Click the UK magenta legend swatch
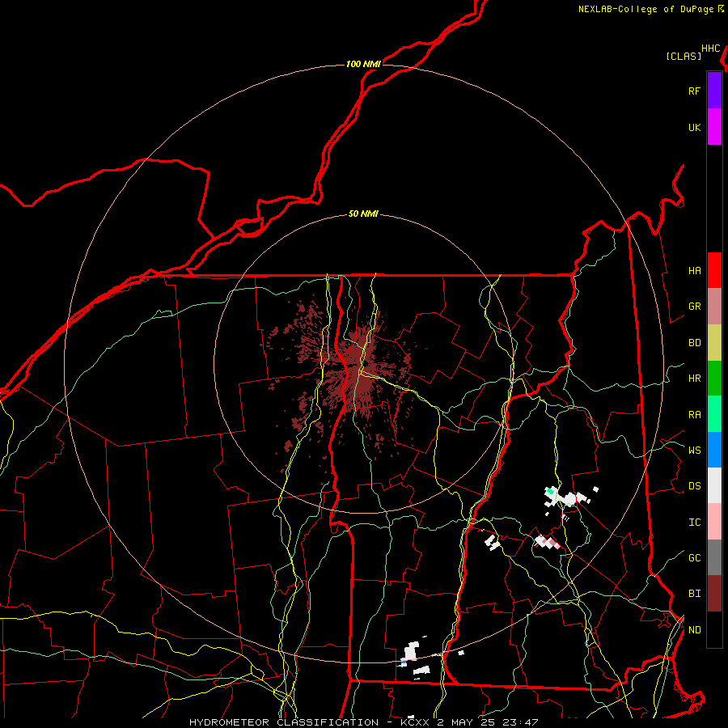Viewport: 728px width, 728px height. pos(714,127)
